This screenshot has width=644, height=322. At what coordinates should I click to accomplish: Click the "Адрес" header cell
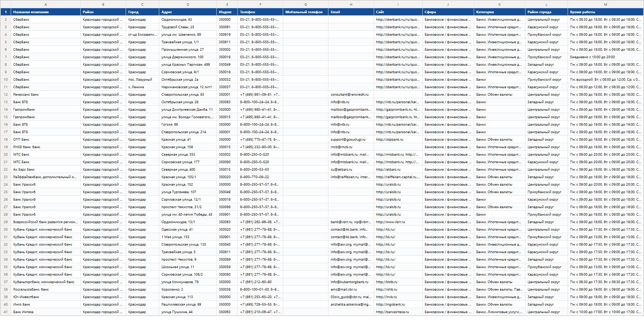point(188,12)
